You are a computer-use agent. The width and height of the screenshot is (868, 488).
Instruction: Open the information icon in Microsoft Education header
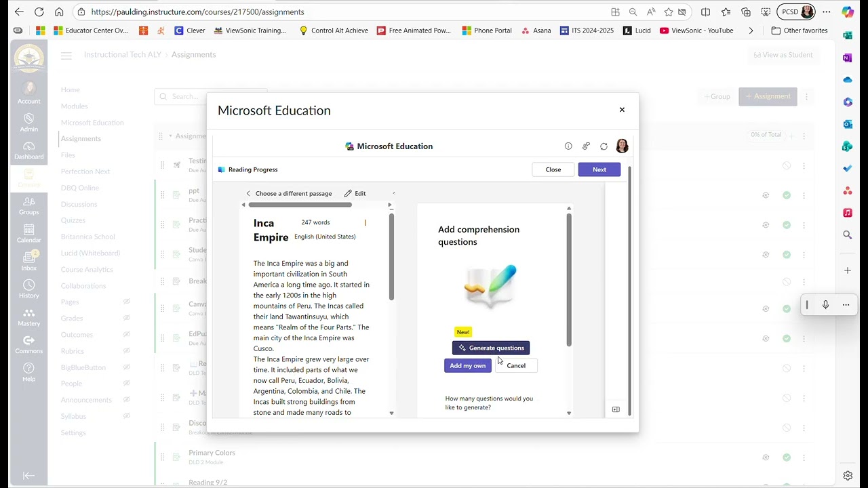568,146
